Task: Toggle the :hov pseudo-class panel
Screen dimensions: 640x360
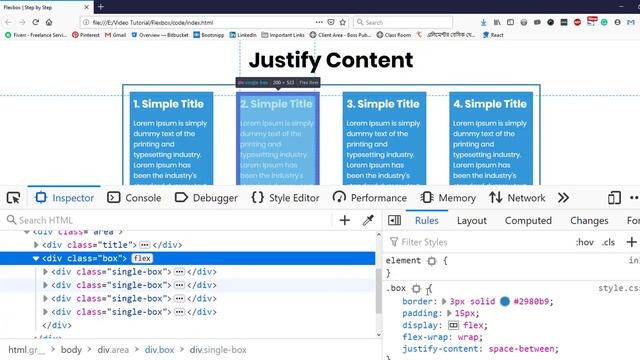Action: click(584, 242)
